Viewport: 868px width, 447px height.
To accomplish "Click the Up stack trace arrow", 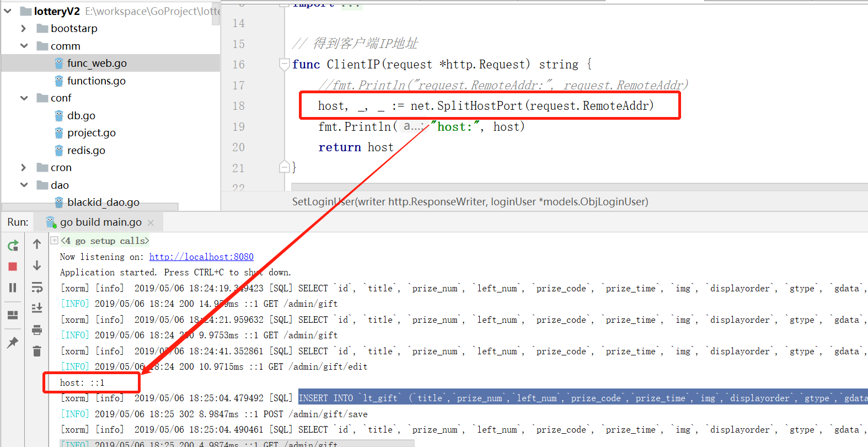I will pos(37,244).
